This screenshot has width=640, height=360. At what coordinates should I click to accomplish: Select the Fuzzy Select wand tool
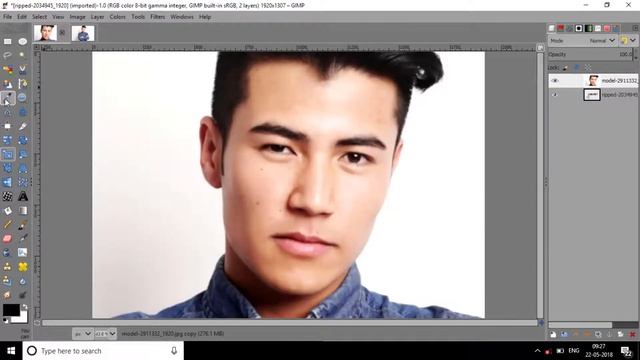tap(22, 55)
